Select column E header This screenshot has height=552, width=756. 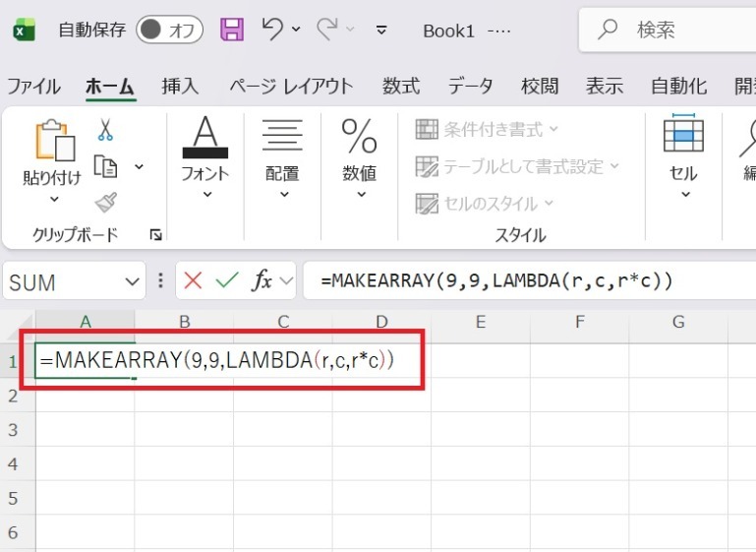tap(481, 322)
